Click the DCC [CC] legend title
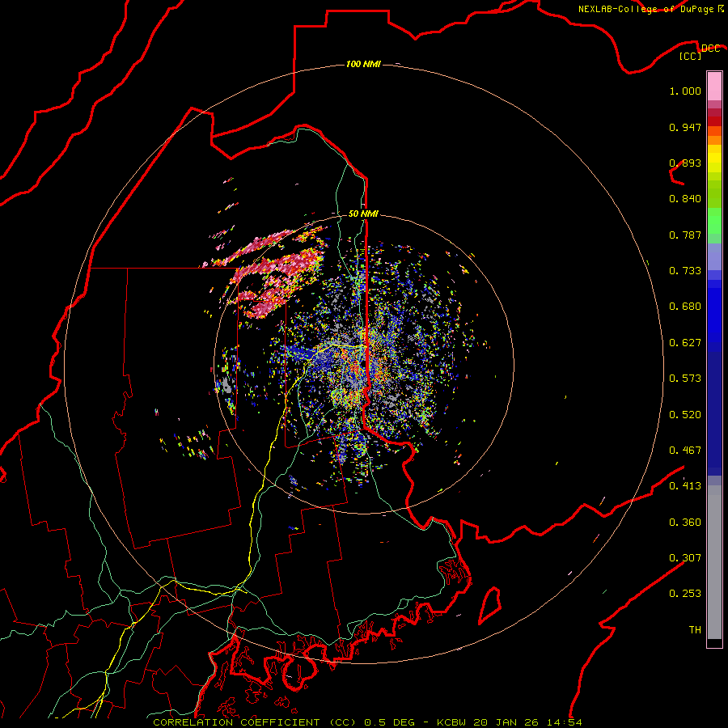This screenshot has height=728, width=728. point(700,52)
